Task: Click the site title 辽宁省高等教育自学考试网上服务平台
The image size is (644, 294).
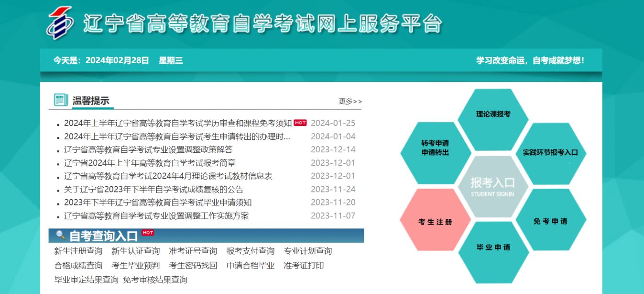Action: [x=262, y=23]
